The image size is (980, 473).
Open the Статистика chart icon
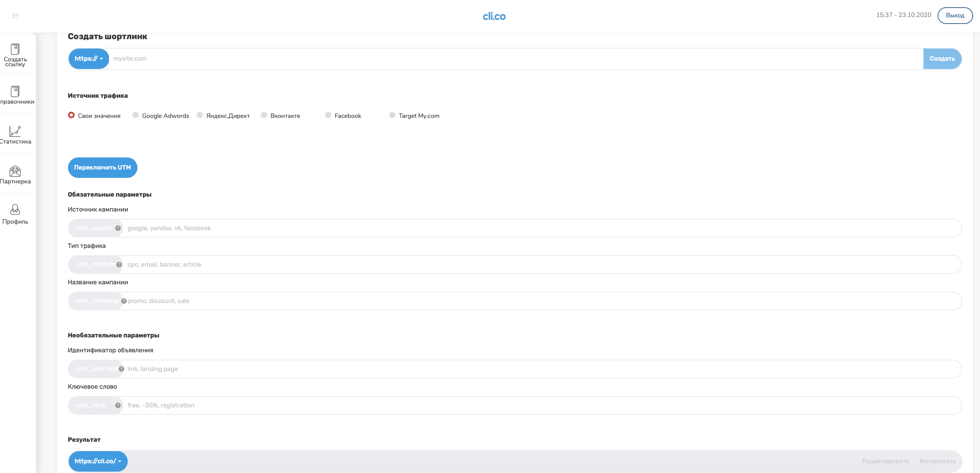coord(15,131)
